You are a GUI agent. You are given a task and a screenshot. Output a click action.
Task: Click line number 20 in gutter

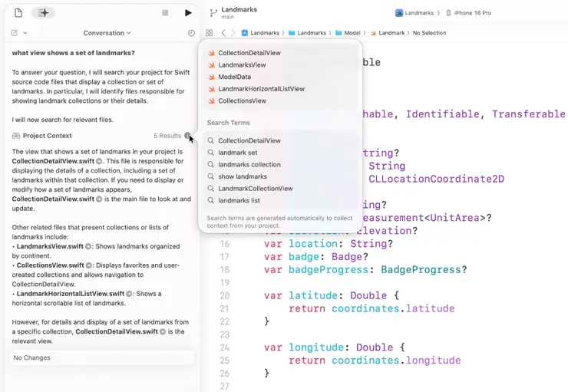point(225,295)
